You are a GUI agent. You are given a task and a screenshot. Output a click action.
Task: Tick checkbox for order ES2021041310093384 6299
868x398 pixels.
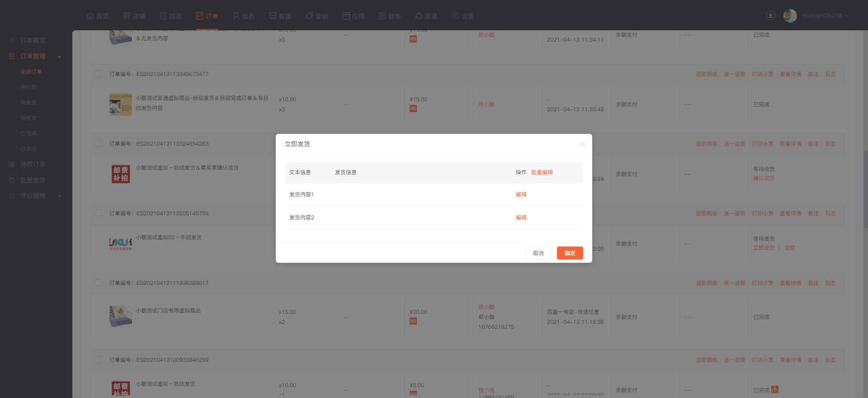point(98,360)
